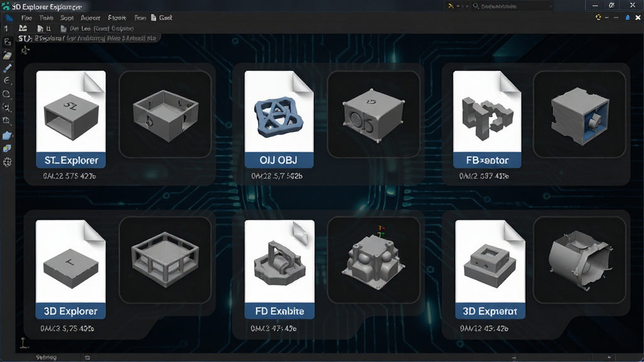Click the yellow ring icon at top right
The width and height of the screenshot is (644, 362).
598,17
